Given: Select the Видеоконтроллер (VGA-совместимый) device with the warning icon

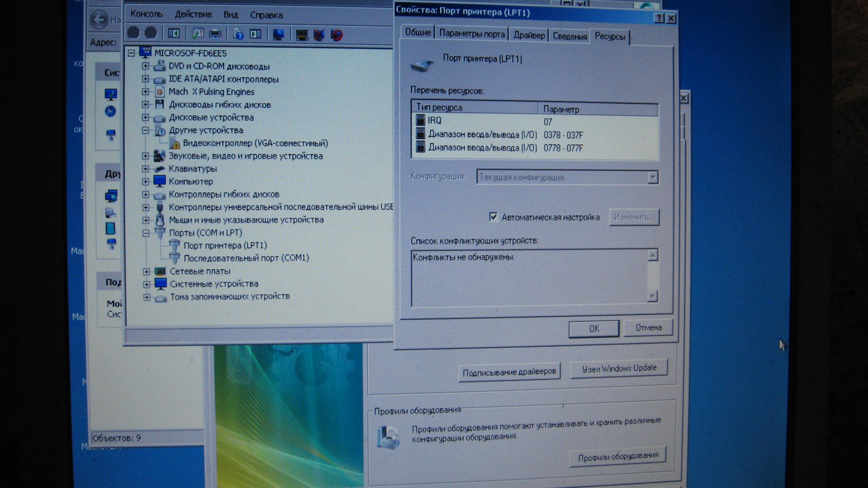Looking at the screenshot, I should point(255,143).
